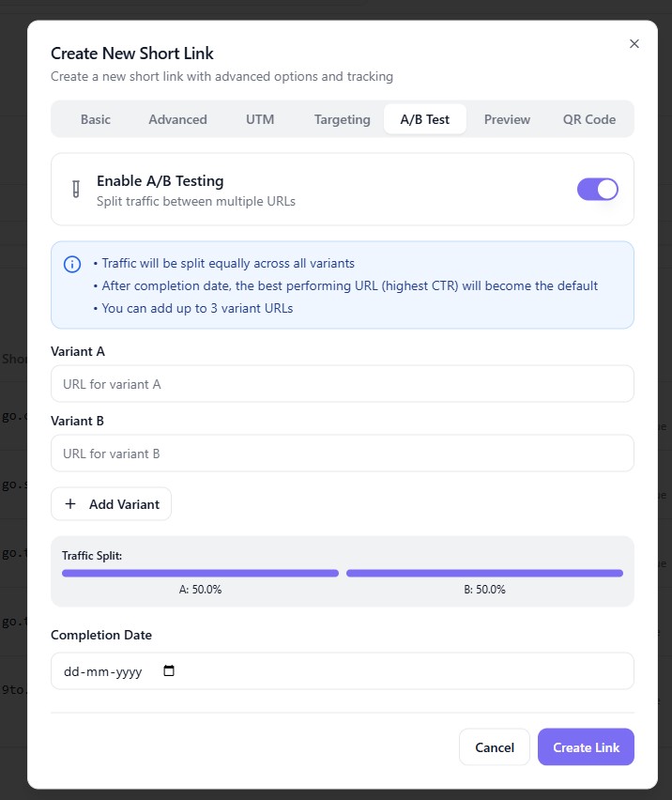This screenshot has width=672, height=800.
Task: Open the calendar picker icon
Action: tap(169, 671)
